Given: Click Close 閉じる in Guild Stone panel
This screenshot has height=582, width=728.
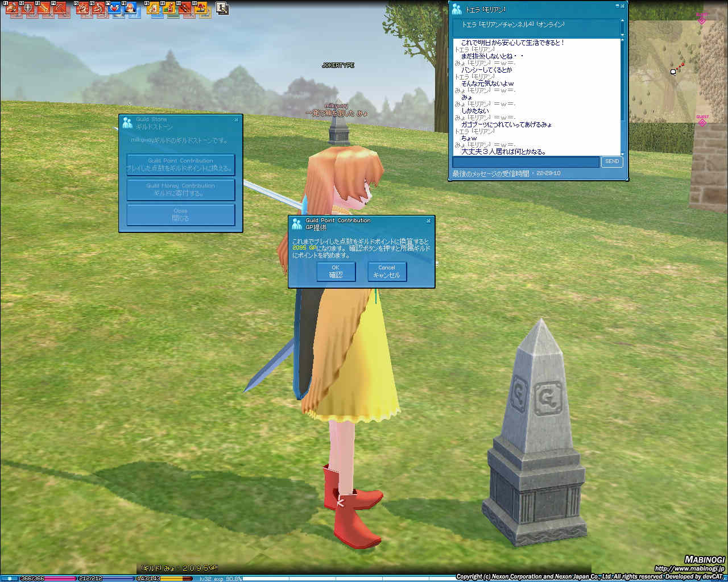Looking at the screenshot, I should tap(180, 215).
